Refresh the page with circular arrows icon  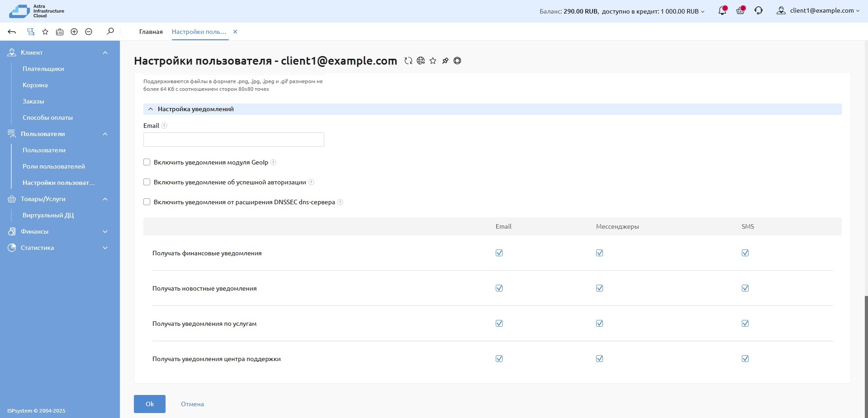click(408, 61)
